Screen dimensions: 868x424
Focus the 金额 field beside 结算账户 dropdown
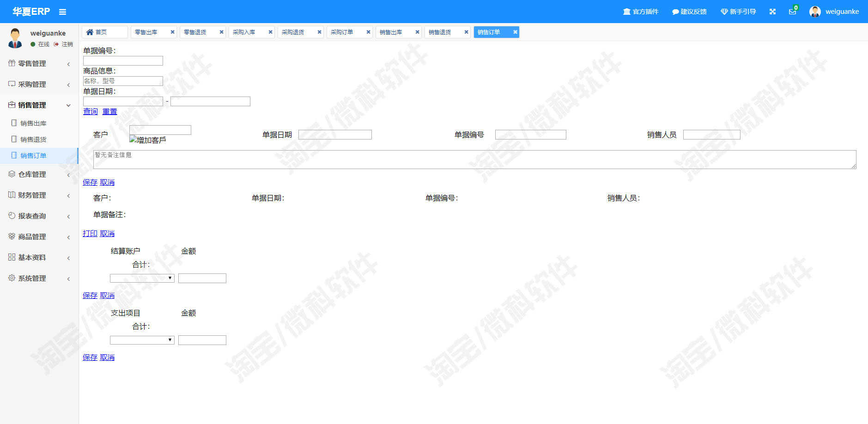pyautogui.click(x=202, y=278)
